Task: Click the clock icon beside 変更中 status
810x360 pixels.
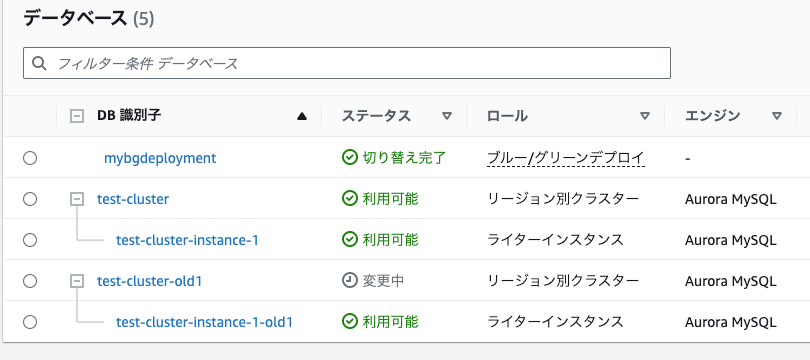Action: 350,281
